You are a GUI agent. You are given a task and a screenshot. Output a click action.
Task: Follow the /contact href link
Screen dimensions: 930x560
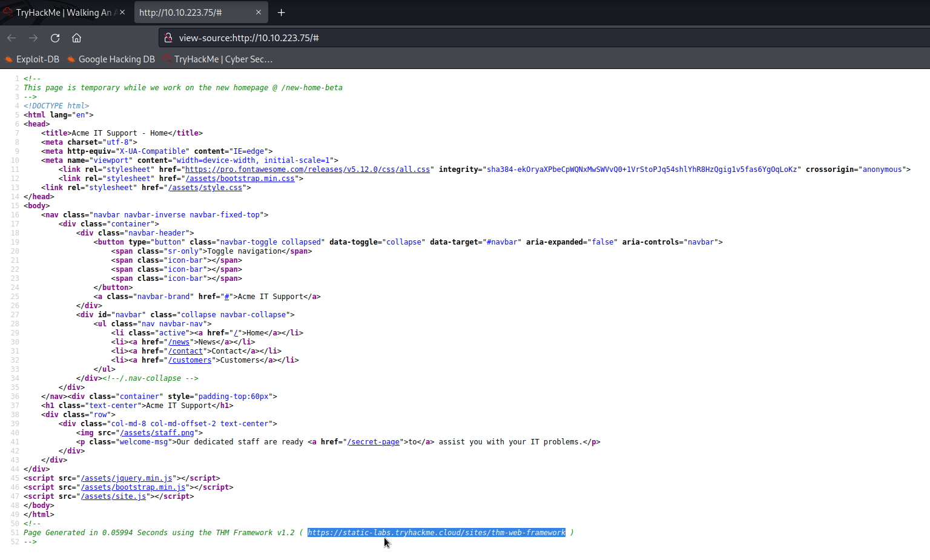[x=185, y=351]
